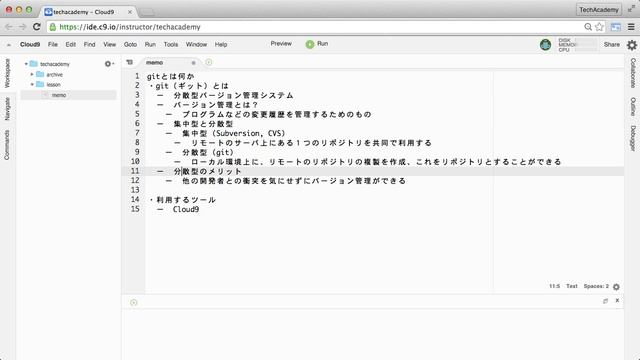Close the techacademy browser tab

click(130, 12)
